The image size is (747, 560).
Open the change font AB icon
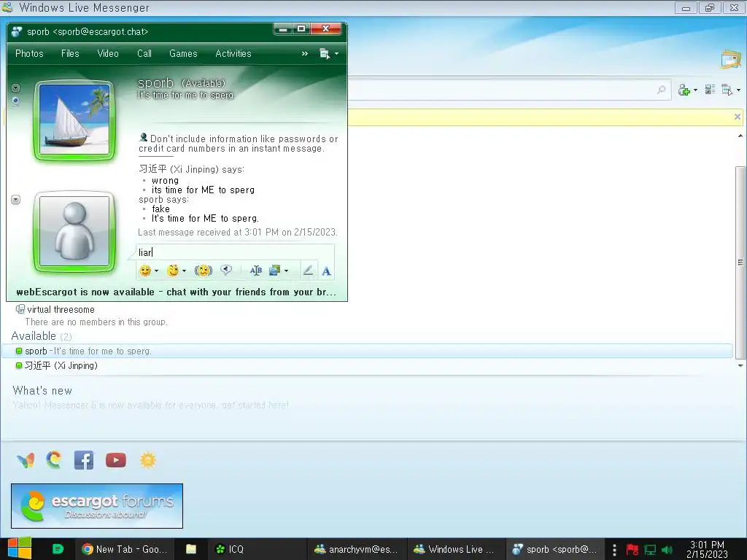[256, 271]
